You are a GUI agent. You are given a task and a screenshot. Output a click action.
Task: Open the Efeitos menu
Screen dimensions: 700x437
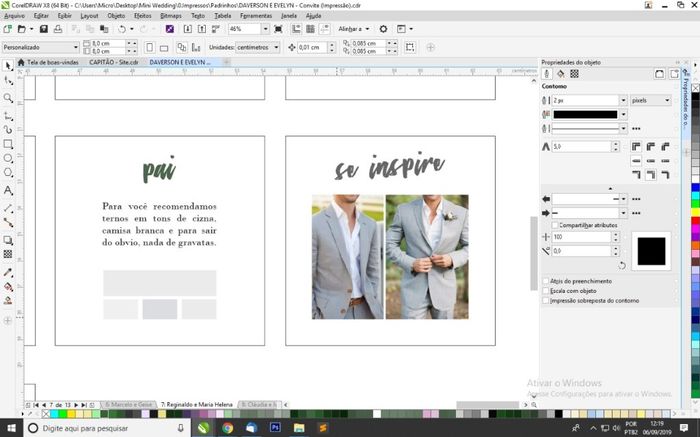pos(143,16)
